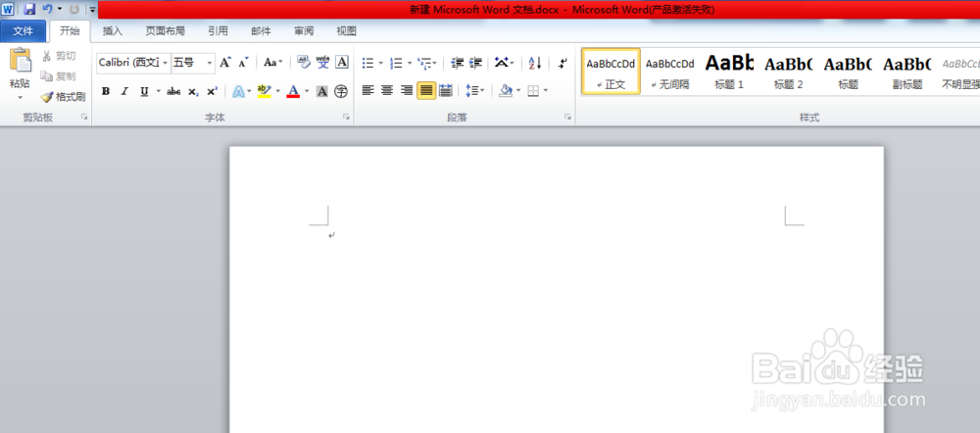Switch to the 开始 Home tab
Viewport: 980px width, 433px height.
click(70, 30)
